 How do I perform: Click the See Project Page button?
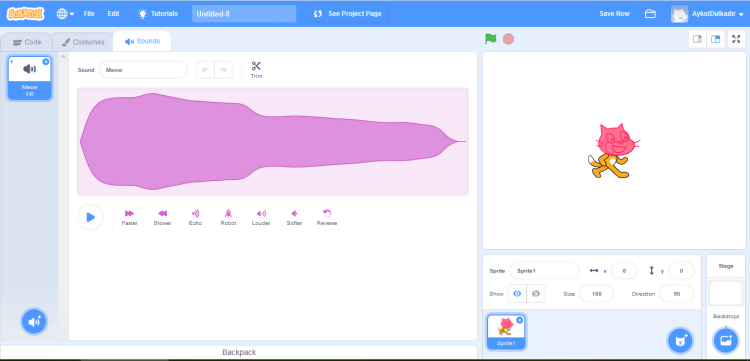[x=348, y=13]
